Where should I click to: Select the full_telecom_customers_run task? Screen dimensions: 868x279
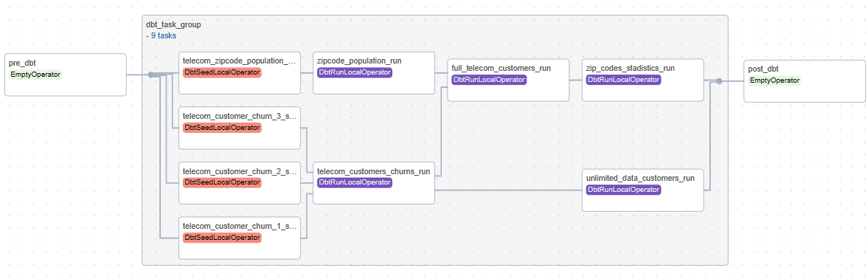(x=508, y=80)
